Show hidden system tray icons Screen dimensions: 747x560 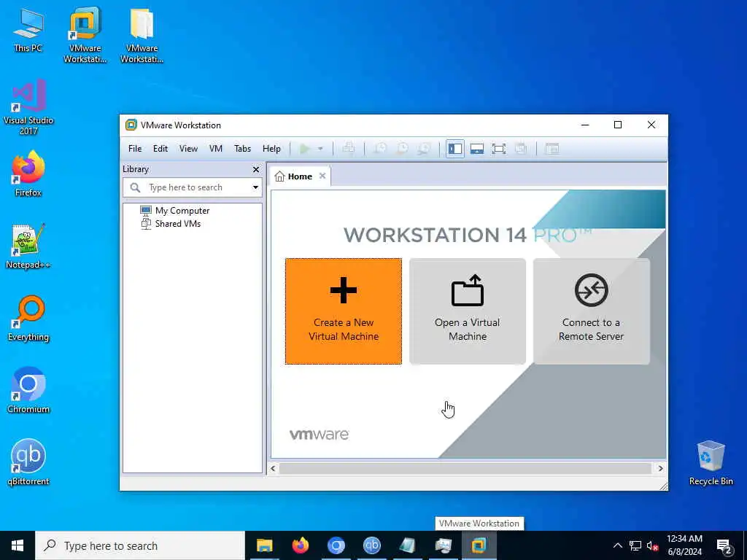pyautogui.click(x=617, y=545)
